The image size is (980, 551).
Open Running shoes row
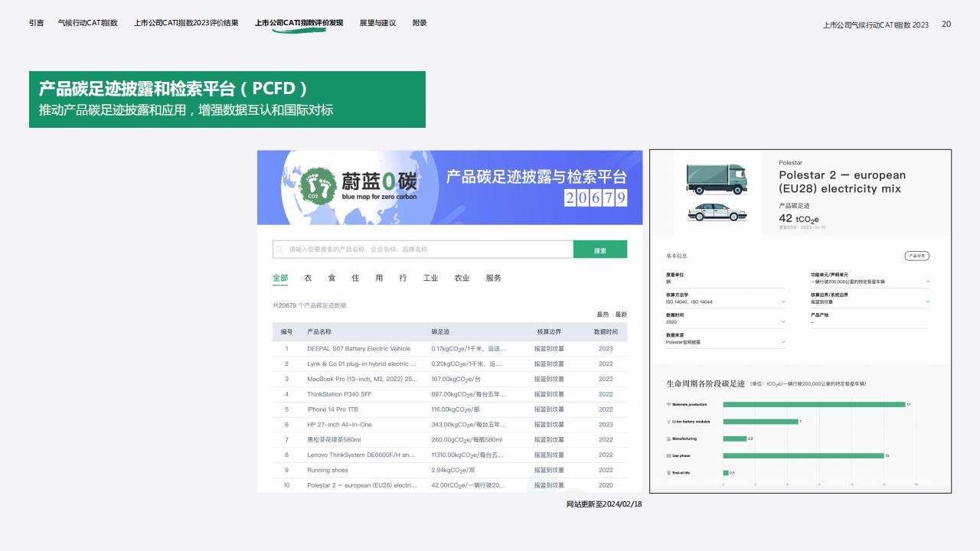(449, 470)
